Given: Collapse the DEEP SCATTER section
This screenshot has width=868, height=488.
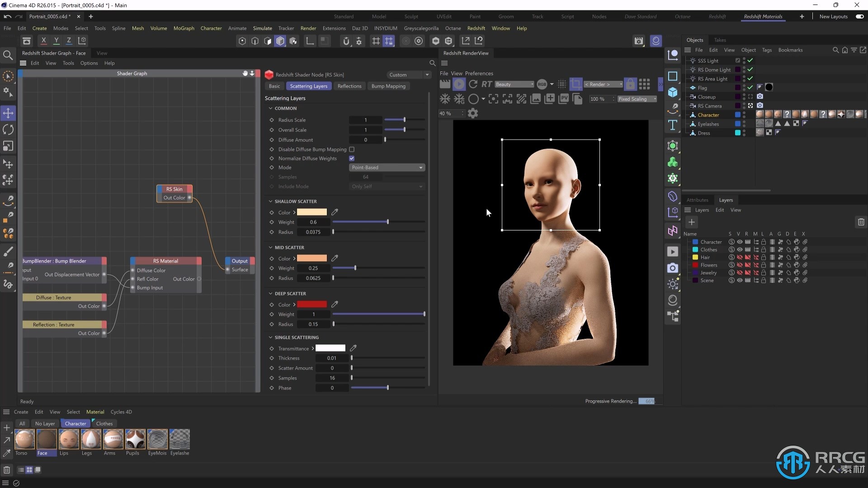Looking at the screenshot, I should click(270, 294).
